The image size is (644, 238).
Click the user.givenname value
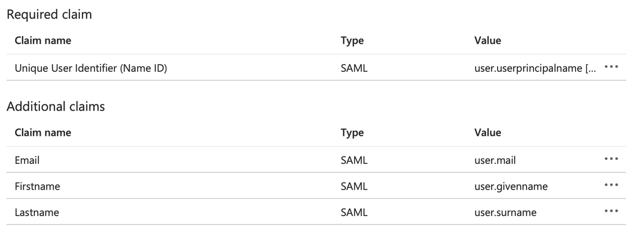click(x=510, y=186)
